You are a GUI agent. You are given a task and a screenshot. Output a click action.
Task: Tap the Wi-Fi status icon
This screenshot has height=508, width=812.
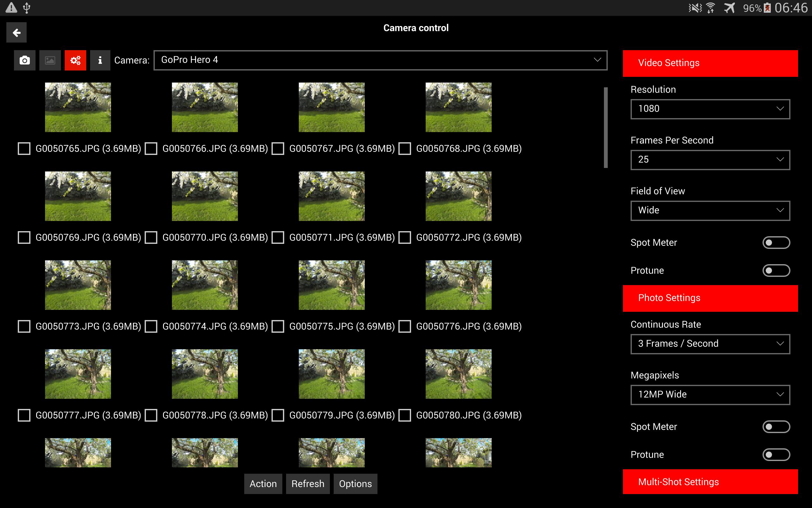coord(710,8)
